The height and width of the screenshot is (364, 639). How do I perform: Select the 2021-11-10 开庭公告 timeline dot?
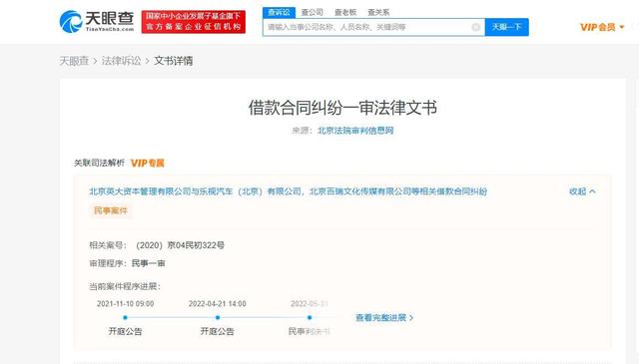click(125, 317)
